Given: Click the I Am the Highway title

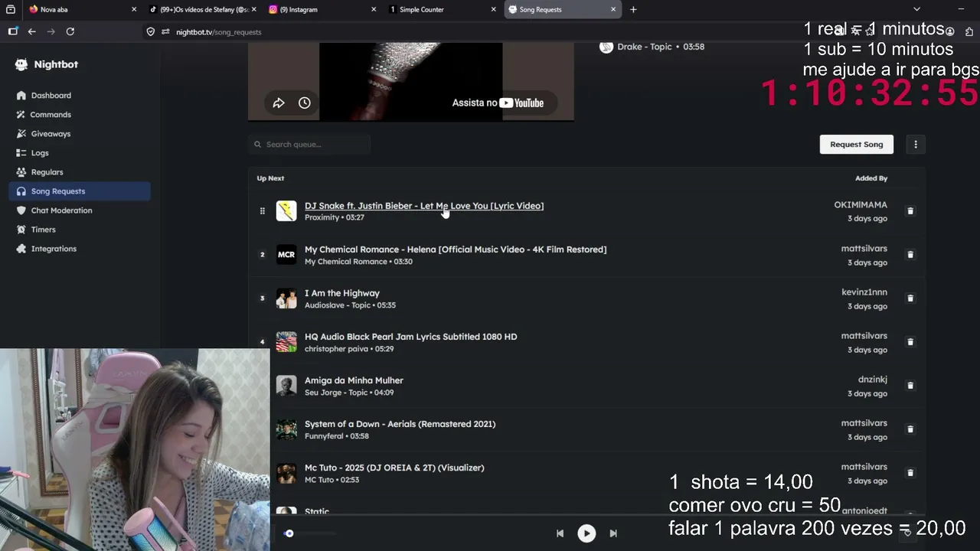Looking at the screenshot, I should (x=342, y=293).
